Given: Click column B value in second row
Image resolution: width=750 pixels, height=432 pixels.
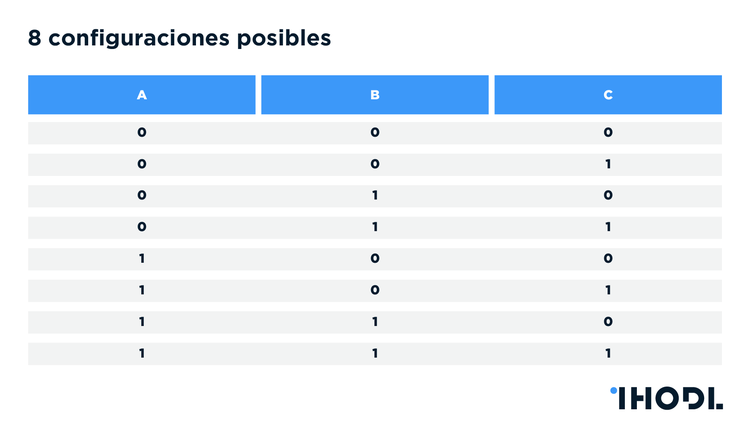Looking at the screenshot, I should (375, 164).
